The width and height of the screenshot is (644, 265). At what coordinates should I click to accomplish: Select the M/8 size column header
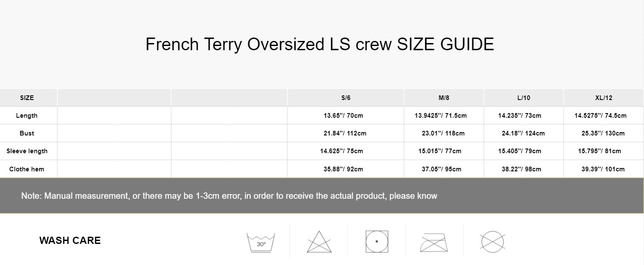pos(444,98)
